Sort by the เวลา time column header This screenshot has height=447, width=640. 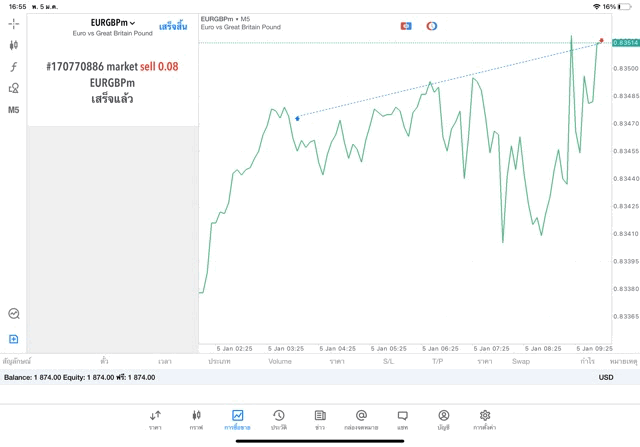165,361
